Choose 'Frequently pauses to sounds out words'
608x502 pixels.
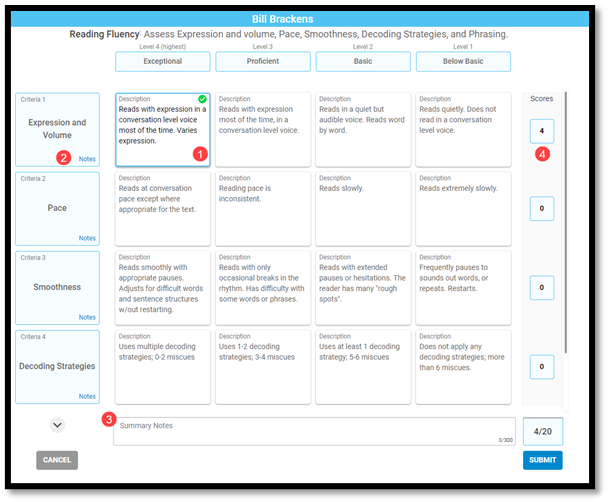tap(463, 288)
